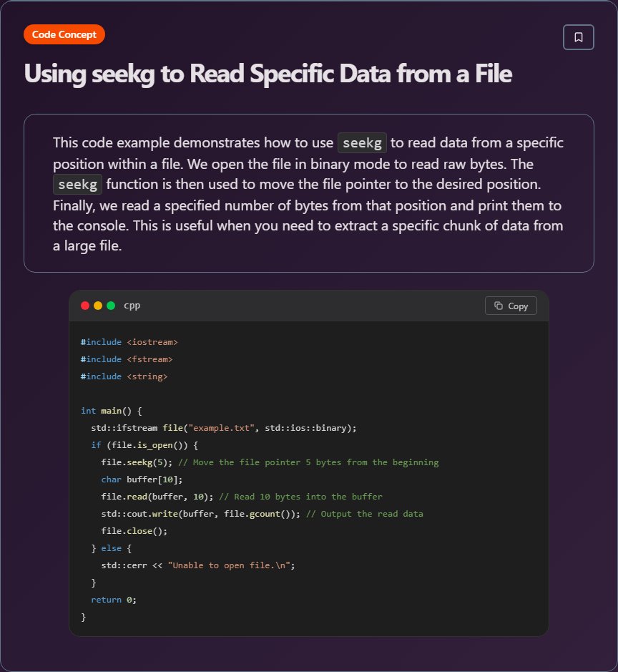The width and height of the screenshot is (618, 672).
Task: Click the green dot in the code header
Action: (x=111, y=306)
